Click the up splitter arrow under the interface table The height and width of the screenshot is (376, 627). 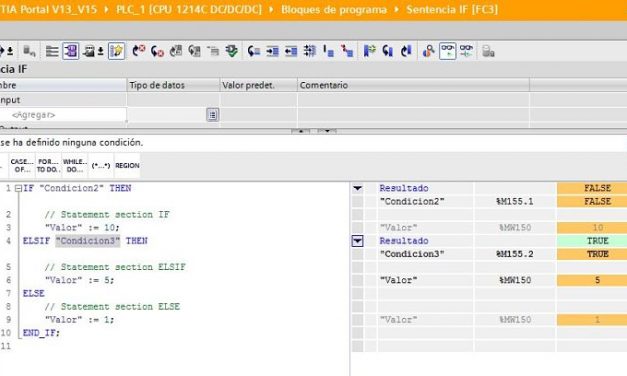301,131
